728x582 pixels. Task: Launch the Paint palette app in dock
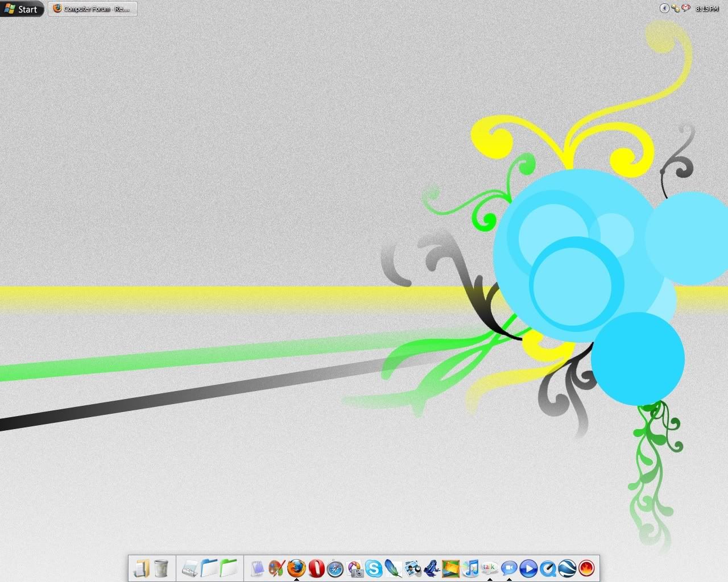pos(276,568)
